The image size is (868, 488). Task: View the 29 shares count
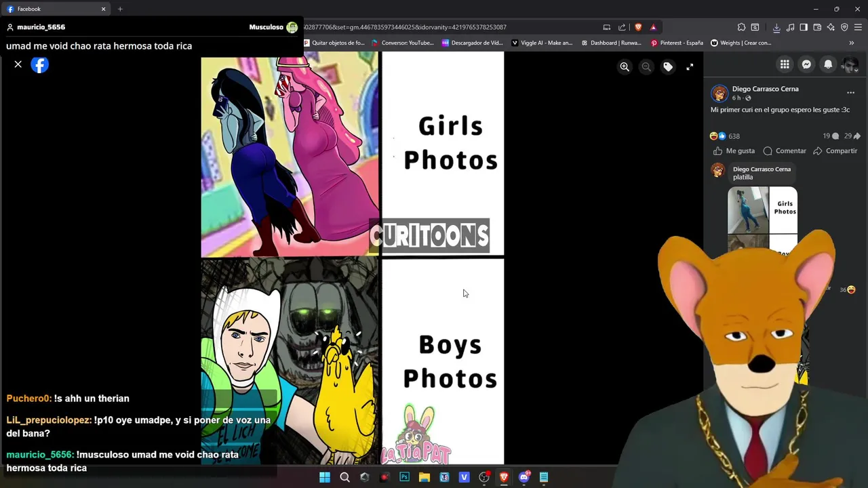[x=852, y=136]
